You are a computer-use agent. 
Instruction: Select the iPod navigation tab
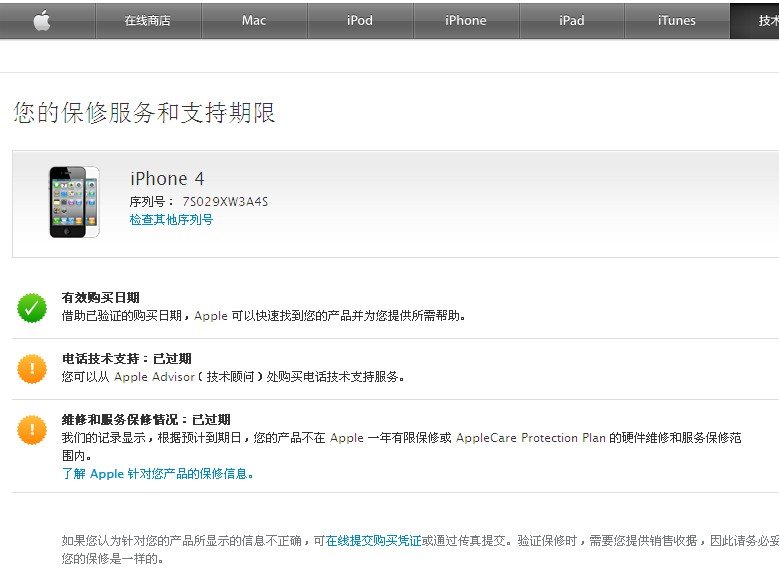[x=360, y=20]
